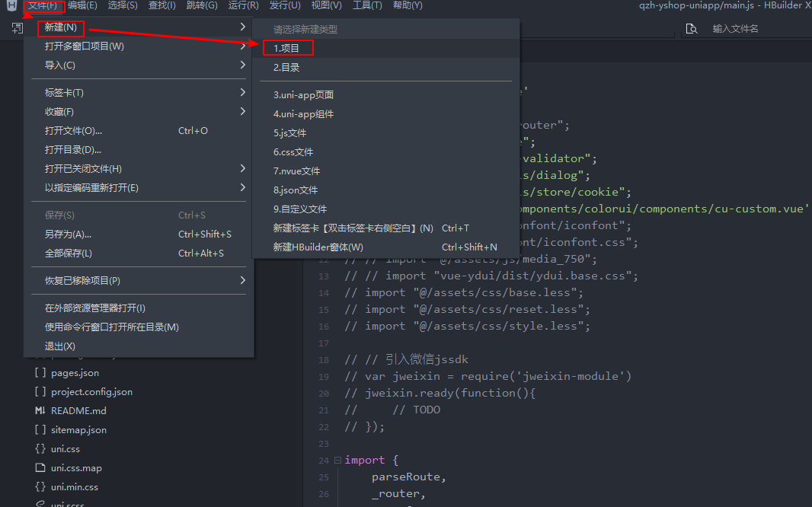Viewport: 812px width, 507px height.
Task: Open the 运行(R) menu
Action: [243, 5]
